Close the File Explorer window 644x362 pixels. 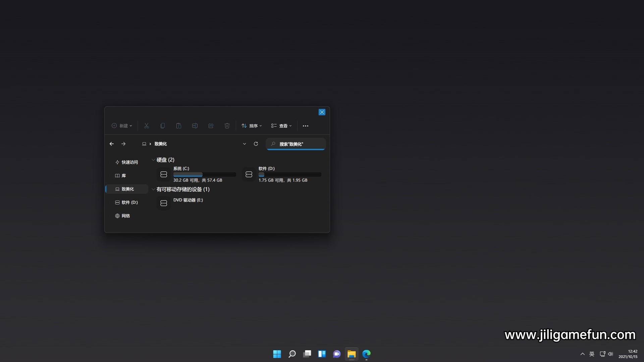(x=322, y=112)
